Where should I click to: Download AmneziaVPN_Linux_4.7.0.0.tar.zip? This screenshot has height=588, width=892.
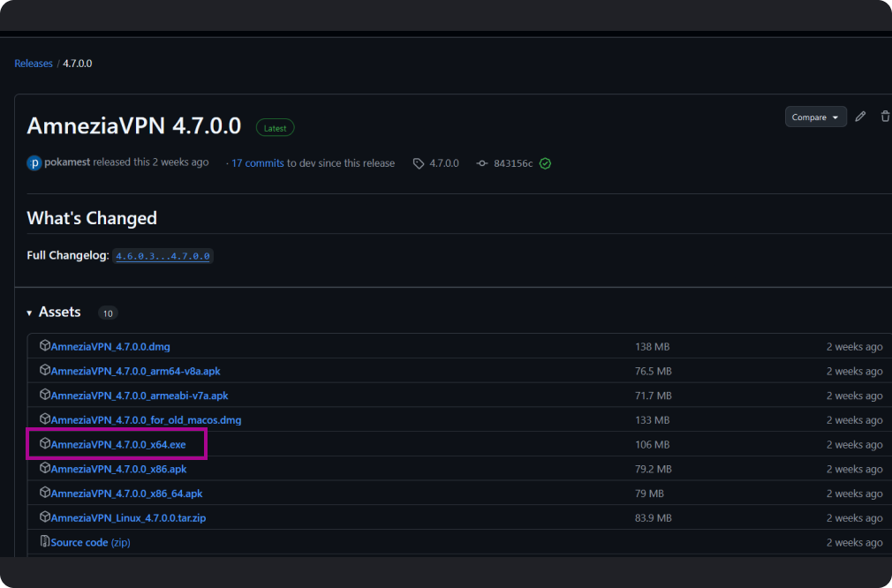click(x=128, y=518)
